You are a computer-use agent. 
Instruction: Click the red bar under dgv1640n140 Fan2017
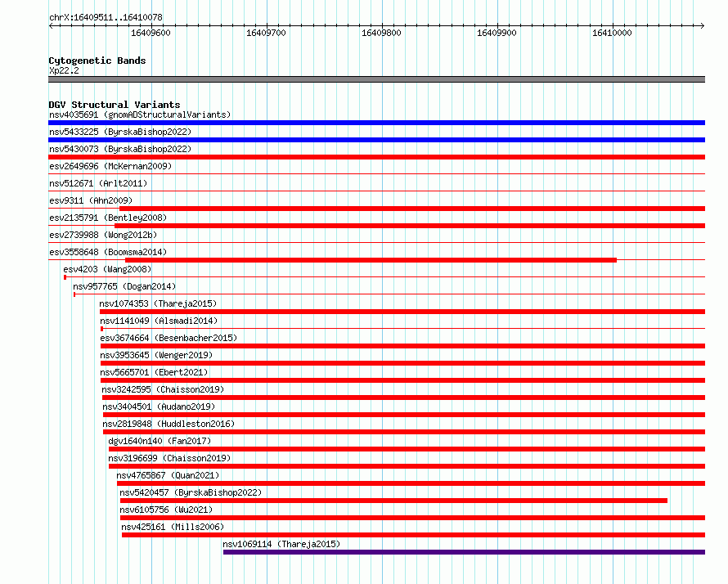pos(407,449)
